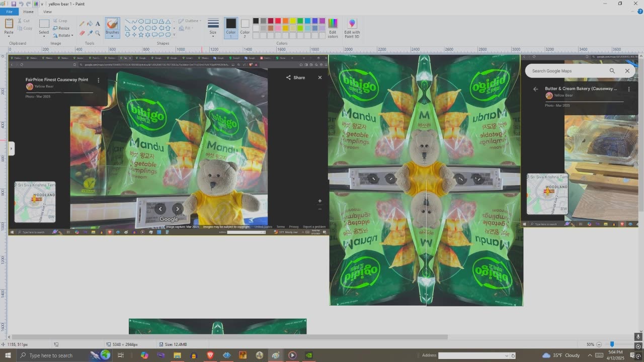Click the Redo arrow in quick access toolbar
Image resolution: width=644 pixels, height=362 pixels.
(28, 4)
